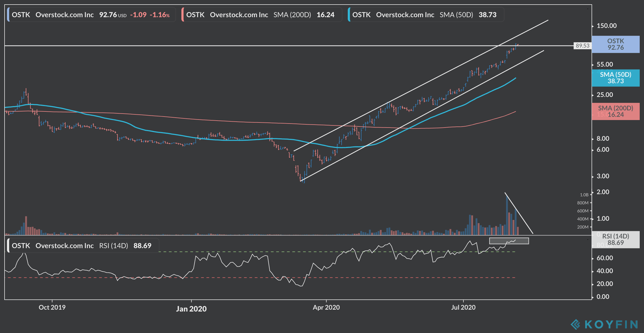Click the 1.0B volume axis label
Viewport: 644px width, 333px height.
click(x=584, y=195)
